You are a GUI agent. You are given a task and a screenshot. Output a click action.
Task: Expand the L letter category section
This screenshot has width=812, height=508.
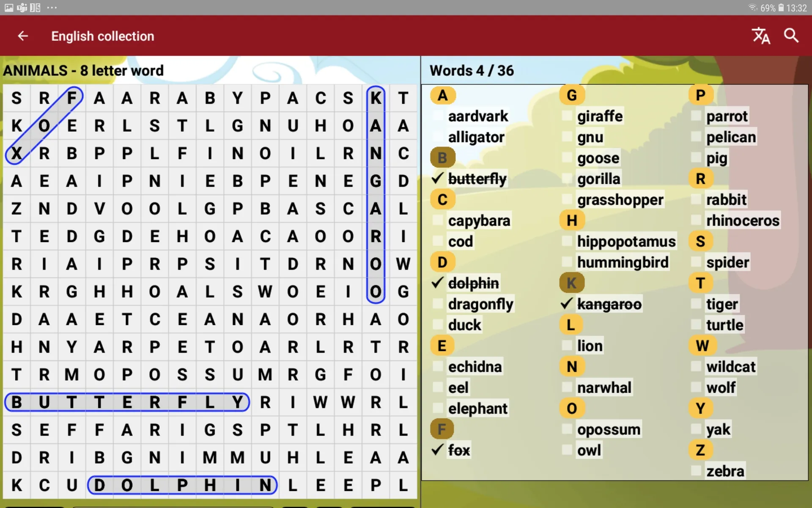(x=572, y=324)
